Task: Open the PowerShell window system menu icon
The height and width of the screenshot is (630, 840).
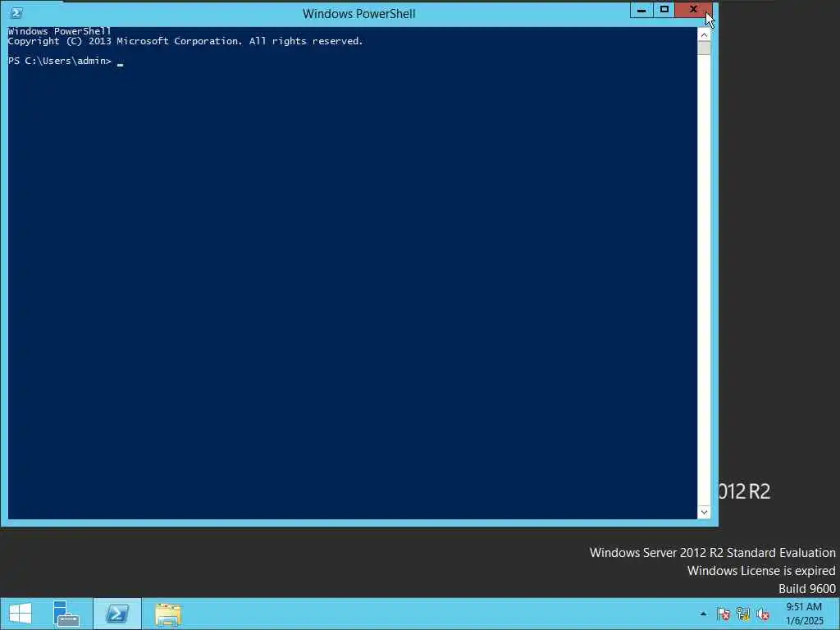Action: point(16,13)
